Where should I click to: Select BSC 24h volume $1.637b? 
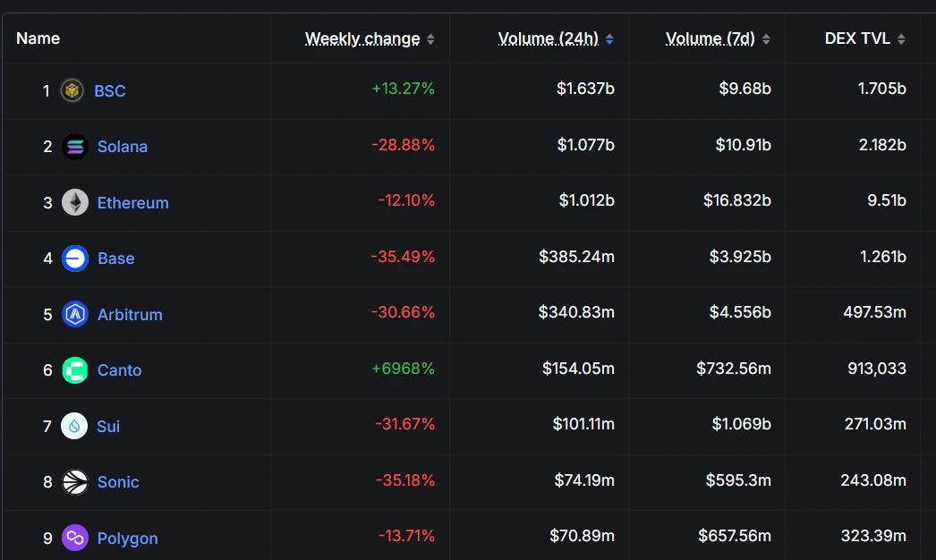pos(585,89)
